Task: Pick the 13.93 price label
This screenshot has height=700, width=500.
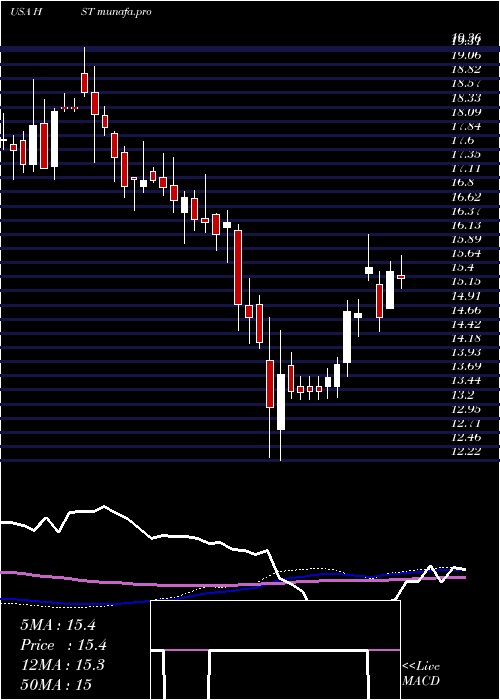Action: [x=466, y=352]
